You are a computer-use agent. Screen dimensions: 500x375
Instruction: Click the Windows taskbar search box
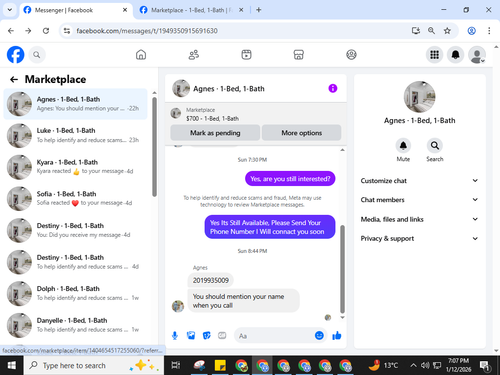point(94,365)
